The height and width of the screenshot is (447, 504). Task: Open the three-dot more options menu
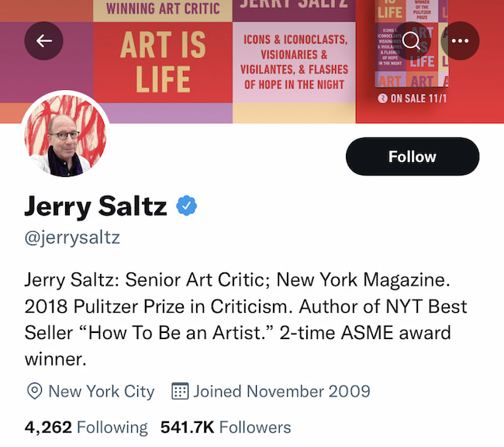click(460, 41)
